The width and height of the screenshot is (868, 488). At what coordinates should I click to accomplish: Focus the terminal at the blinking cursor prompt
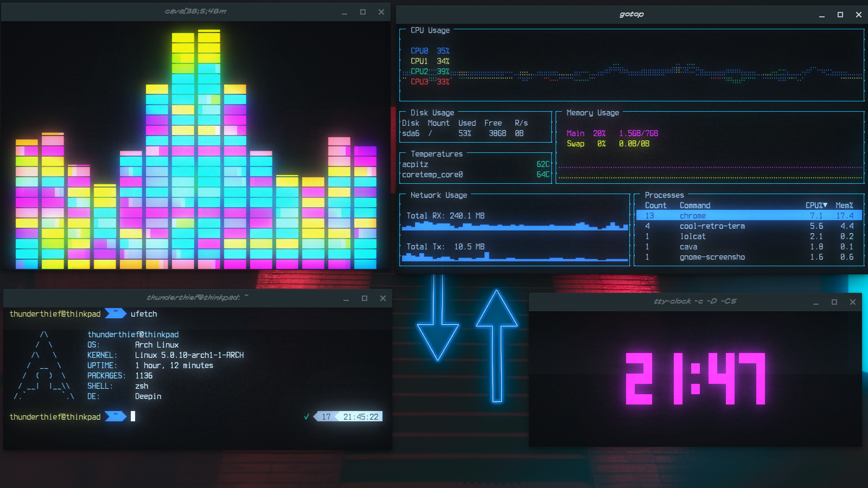[x=133, y=416]
